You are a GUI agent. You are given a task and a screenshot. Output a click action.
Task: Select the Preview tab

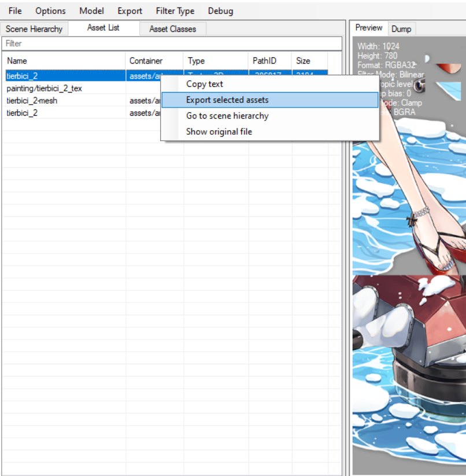368,27
